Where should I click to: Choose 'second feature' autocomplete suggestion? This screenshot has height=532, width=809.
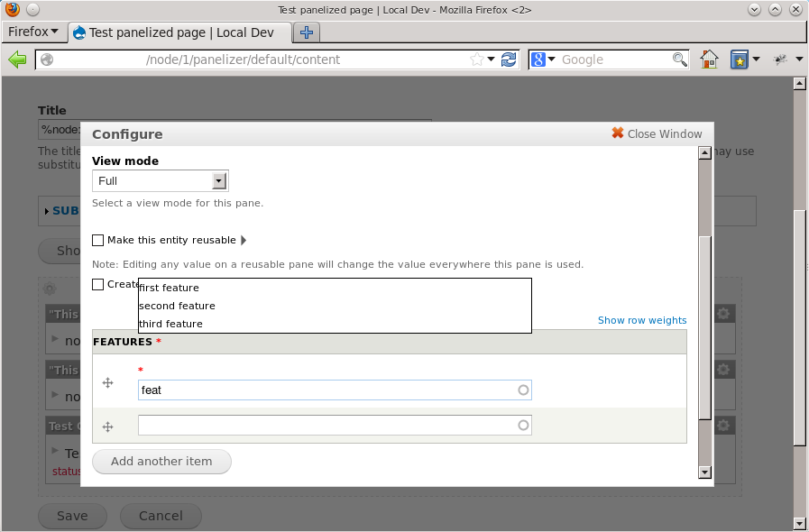click(x=335, y=306)
